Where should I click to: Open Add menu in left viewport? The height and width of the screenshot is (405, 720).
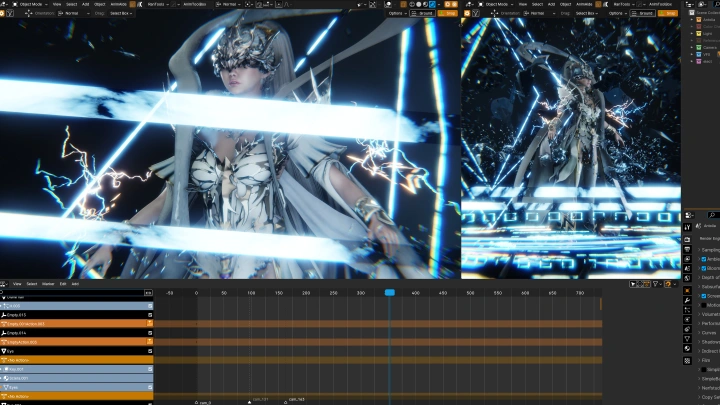[85, 4]
